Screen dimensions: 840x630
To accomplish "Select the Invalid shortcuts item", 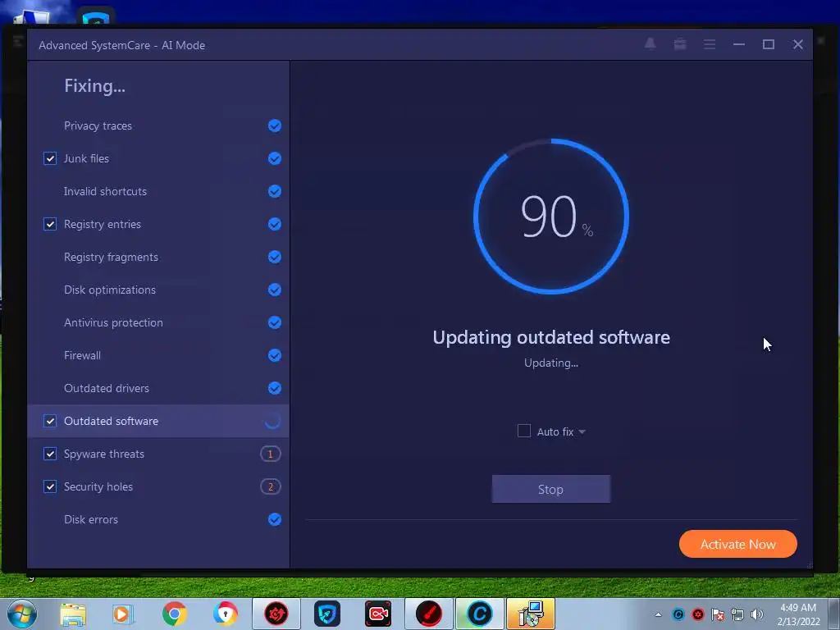I will (158, 191).
